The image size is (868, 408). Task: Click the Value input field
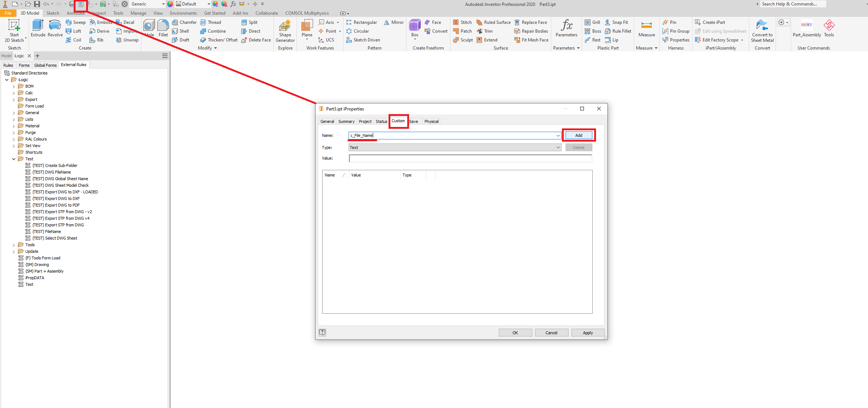pos(470,159)
